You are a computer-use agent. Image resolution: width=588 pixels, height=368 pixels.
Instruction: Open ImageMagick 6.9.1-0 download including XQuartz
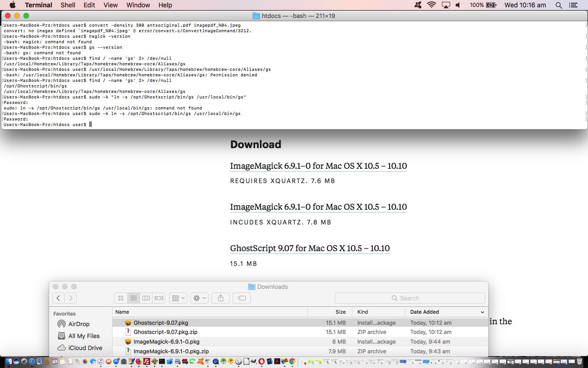[318, 207]
